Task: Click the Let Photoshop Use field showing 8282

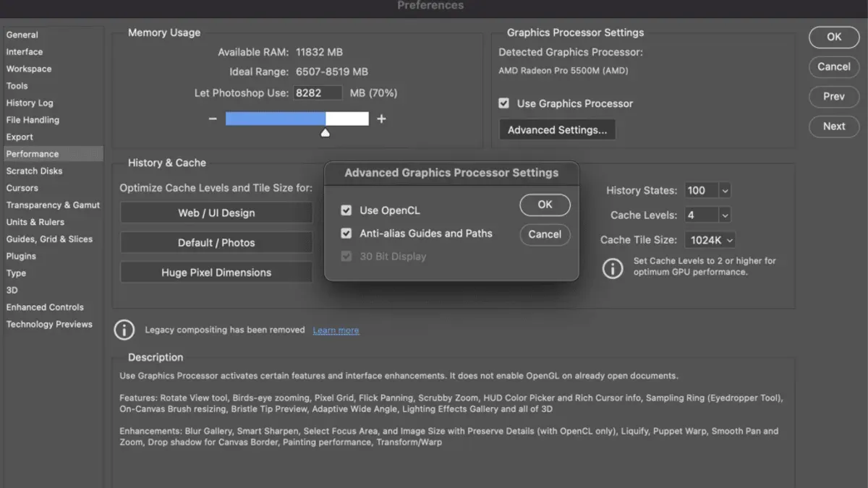Action: point(318,93)
